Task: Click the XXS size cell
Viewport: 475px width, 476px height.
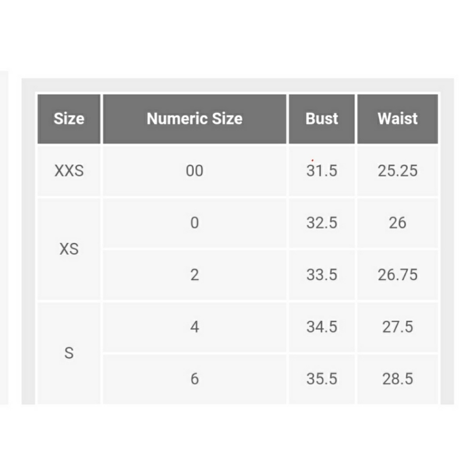Action: [x=69, y=170]
